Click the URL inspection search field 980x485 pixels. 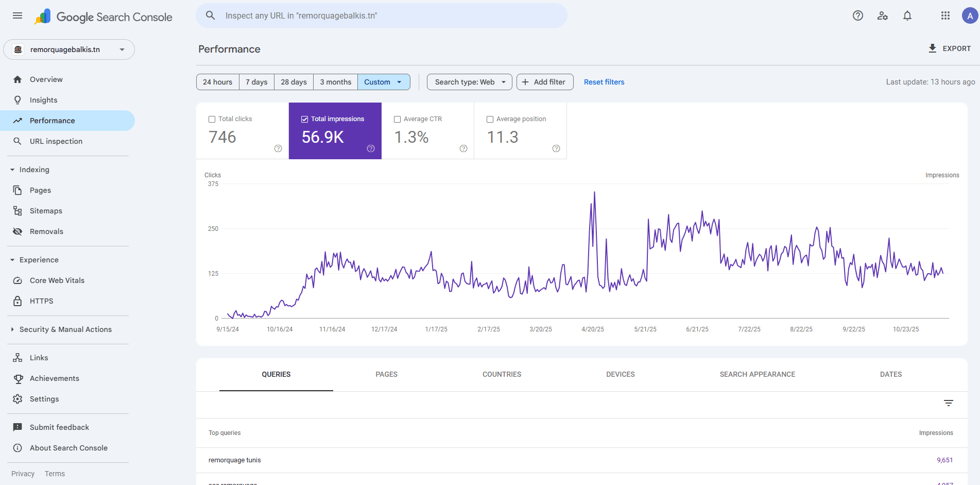[x=381, y=15]
